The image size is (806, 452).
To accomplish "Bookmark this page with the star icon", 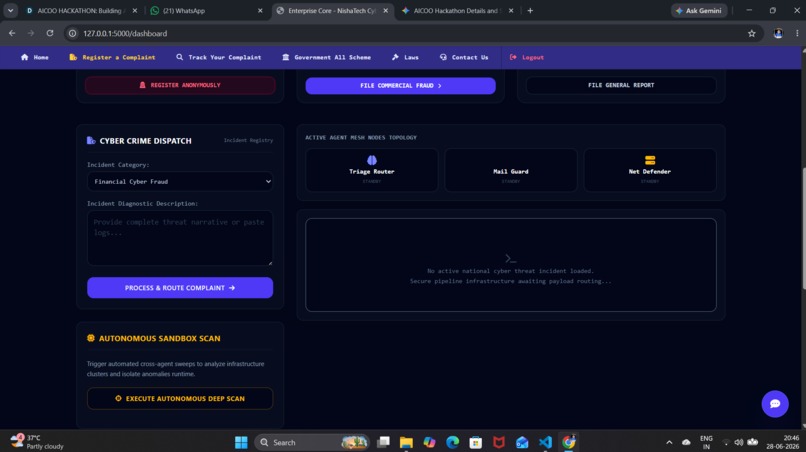I will point(752,33).
